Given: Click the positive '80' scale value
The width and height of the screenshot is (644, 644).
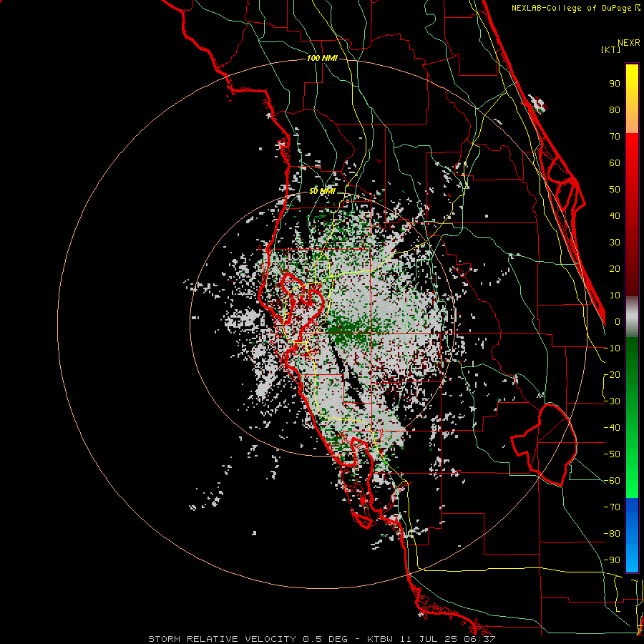Looking at the screenshot, I should tap(615, 110).
